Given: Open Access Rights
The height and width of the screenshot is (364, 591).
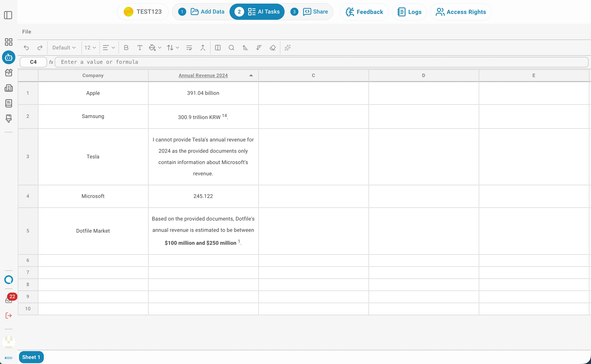Looking at the screenshot, I should [461, 12].
